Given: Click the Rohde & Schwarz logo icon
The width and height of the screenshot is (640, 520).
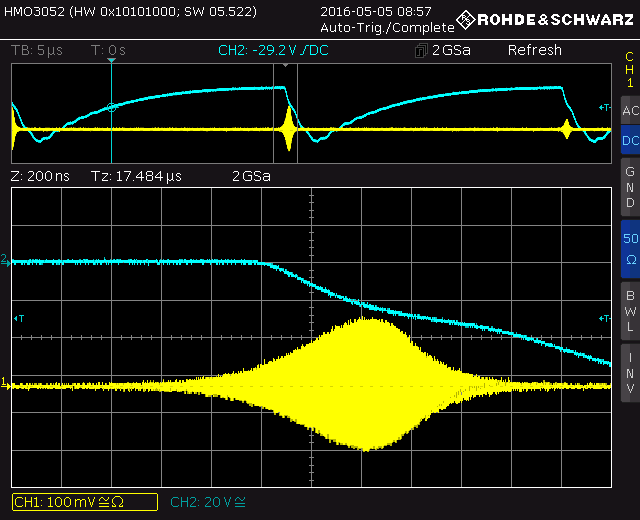Looking at the screenshot, I should click(x=465, y=20).
